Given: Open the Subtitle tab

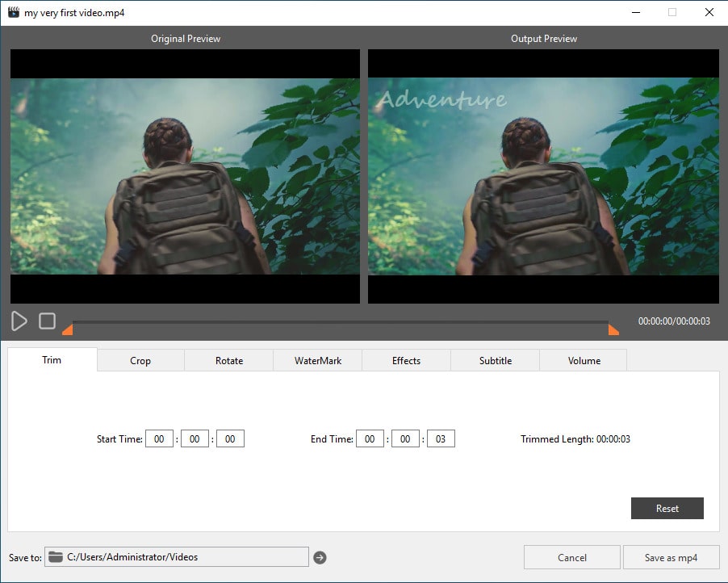Looking at the screenshot, I should [496, 360].
